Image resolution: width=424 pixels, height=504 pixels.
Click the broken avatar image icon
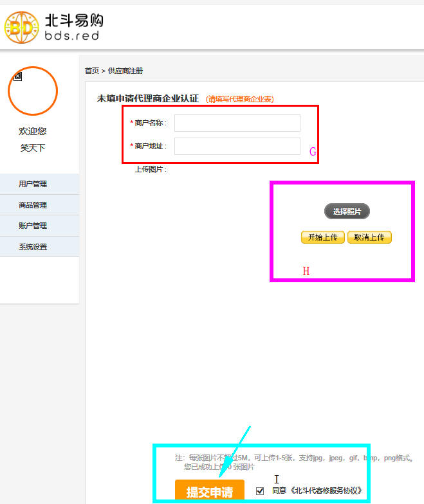pyautogui.click(x=18, y=76)
